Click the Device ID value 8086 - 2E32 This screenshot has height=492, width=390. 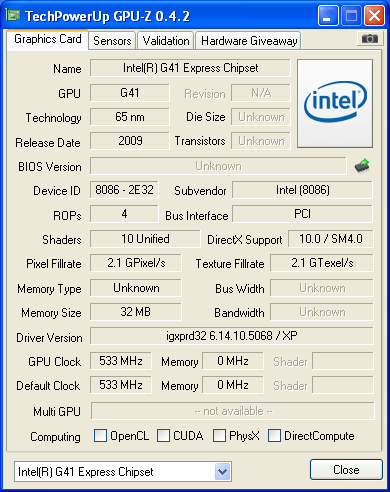point(124,190)
